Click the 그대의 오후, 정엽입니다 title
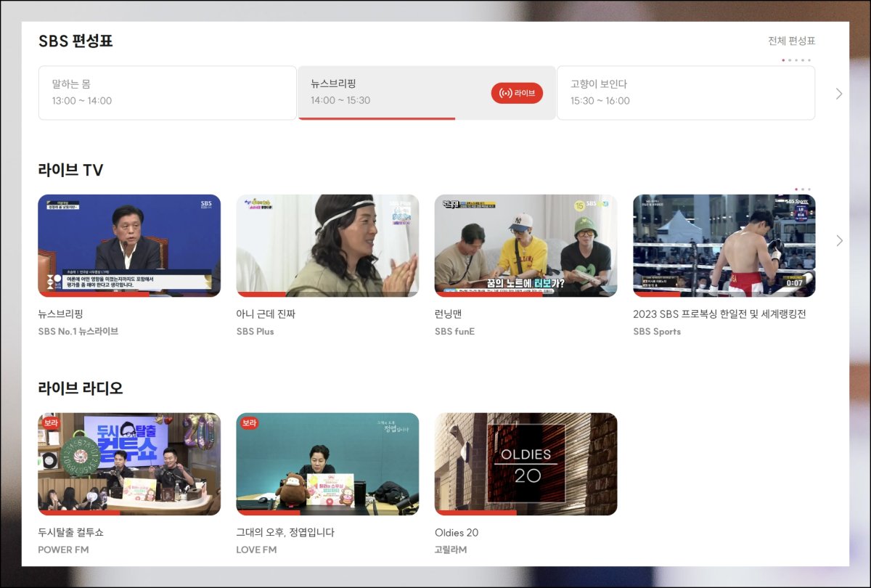This screenshot has width=871, height=588. click(285, 532)
